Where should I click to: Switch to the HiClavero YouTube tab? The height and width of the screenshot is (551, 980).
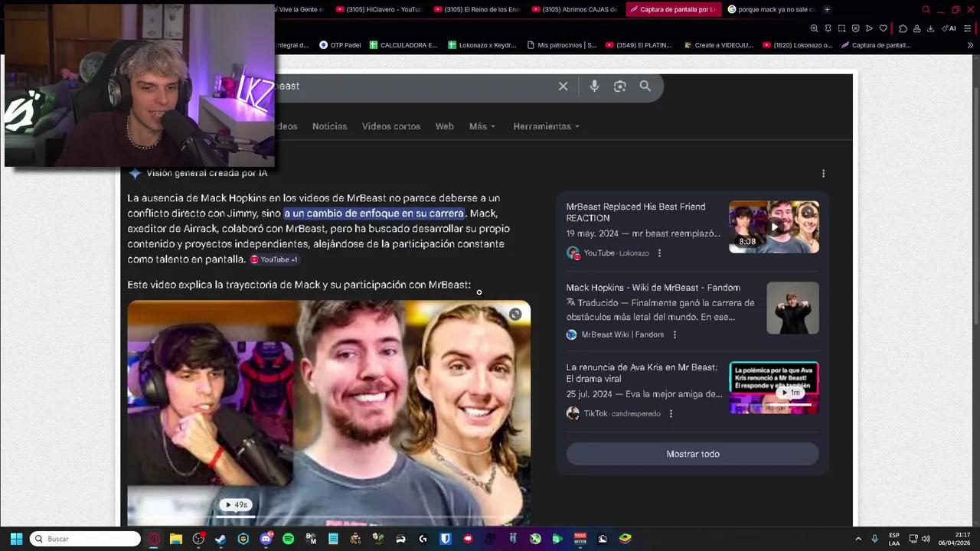coord(379,9)
